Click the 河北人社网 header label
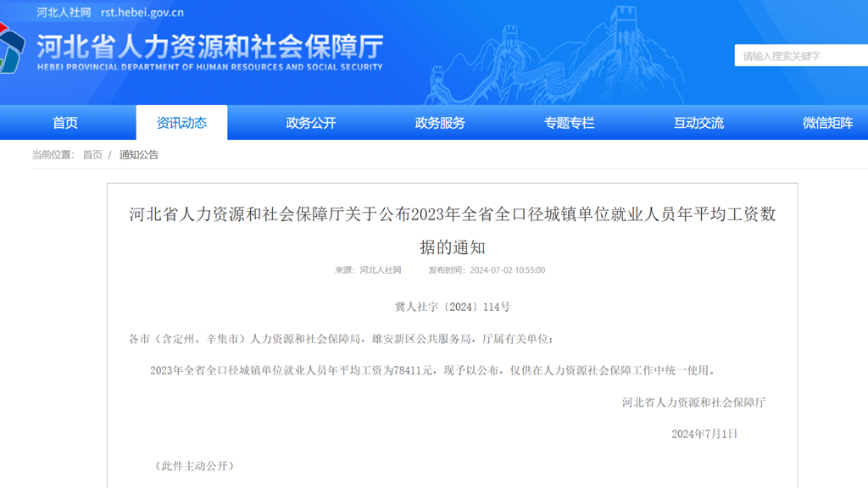 coord(64,12)
